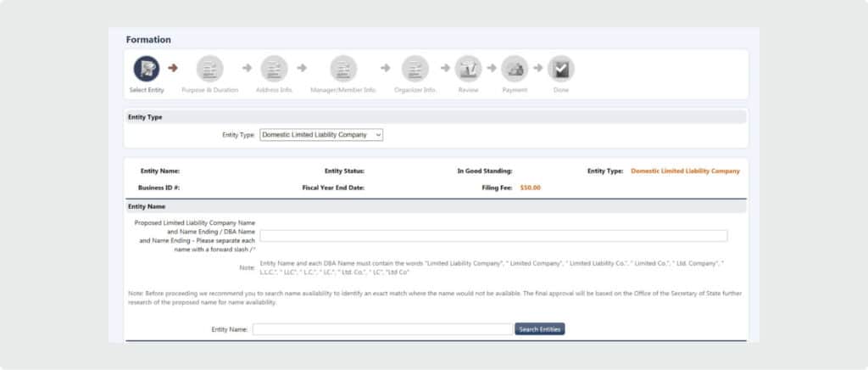Click the 'In Good Standing:' label
Screen dimensions: 868x370
[484, 171]
